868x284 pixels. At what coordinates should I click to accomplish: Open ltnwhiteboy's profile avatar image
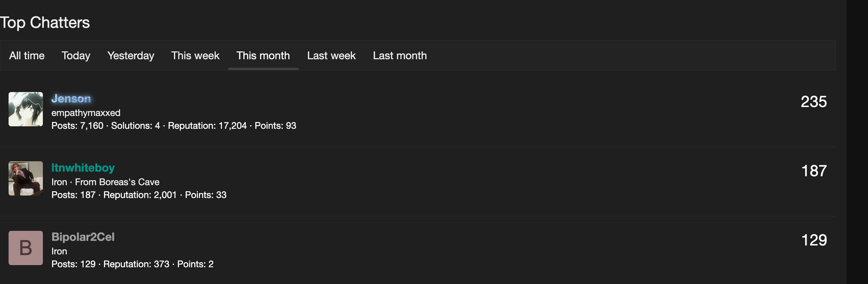click(x=26, y=178)
